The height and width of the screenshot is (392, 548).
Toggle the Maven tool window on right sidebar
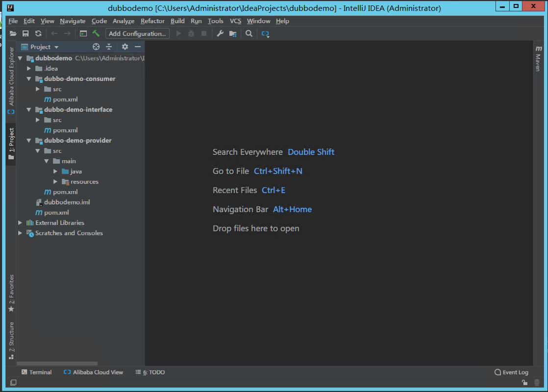[x=538, y=58]
